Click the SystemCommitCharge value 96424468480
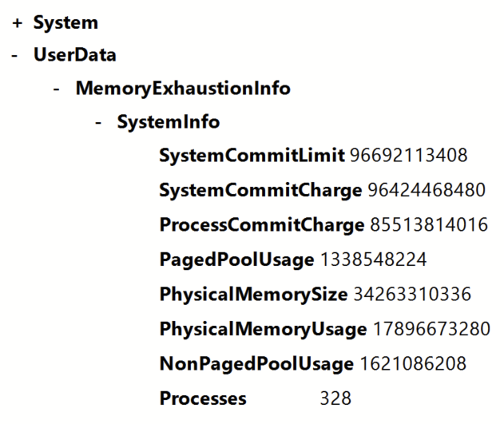The image size is (504, 424). pyautogui.click(x=427, y=190)
